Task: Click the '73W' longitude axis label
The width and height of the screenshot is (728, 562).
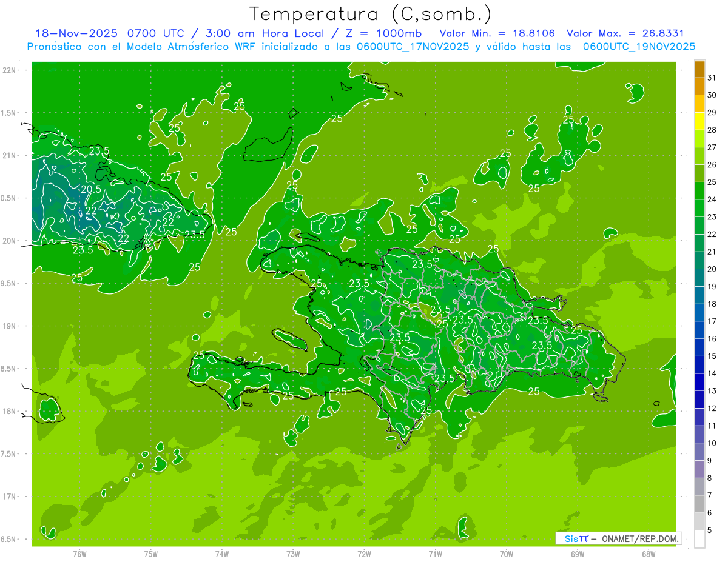Action: coord(293,554)
